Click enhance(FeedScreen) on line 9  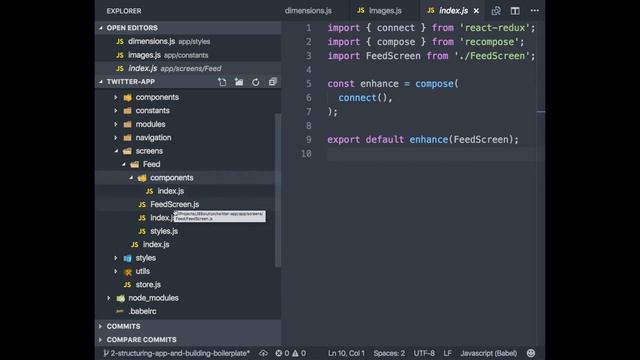coord(461,140)
